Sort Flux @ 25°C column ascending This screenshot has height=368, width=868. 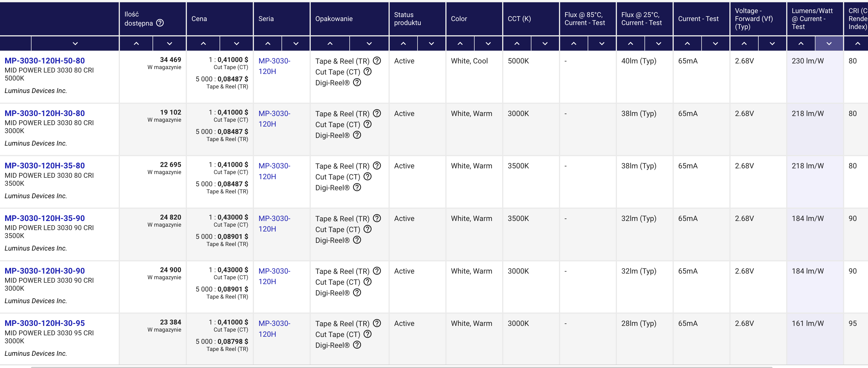631,44
